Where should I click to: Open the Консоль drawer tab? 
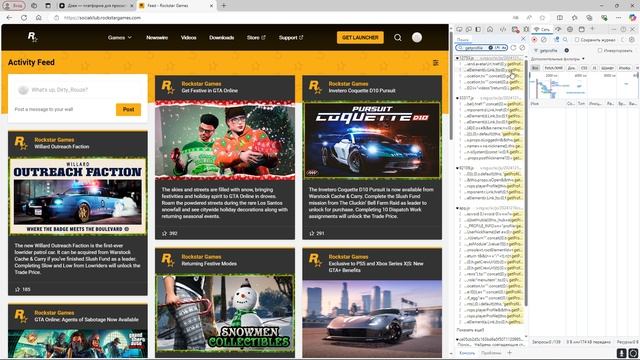coord(467,353)
